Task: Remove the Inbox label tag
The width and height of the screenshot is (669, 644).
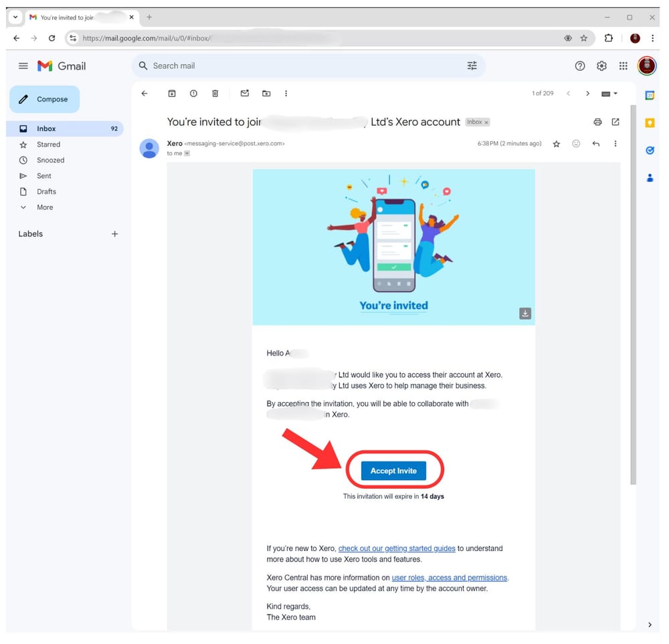Action: 486,122
